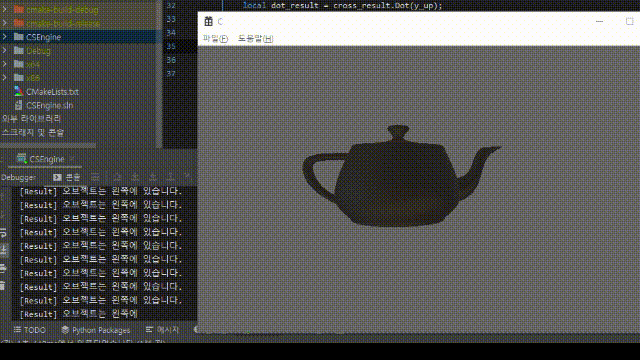Expand the cmake-build-debug folder chevron
640x360 pixels.
pyautogui.click(x=4, y=9)
